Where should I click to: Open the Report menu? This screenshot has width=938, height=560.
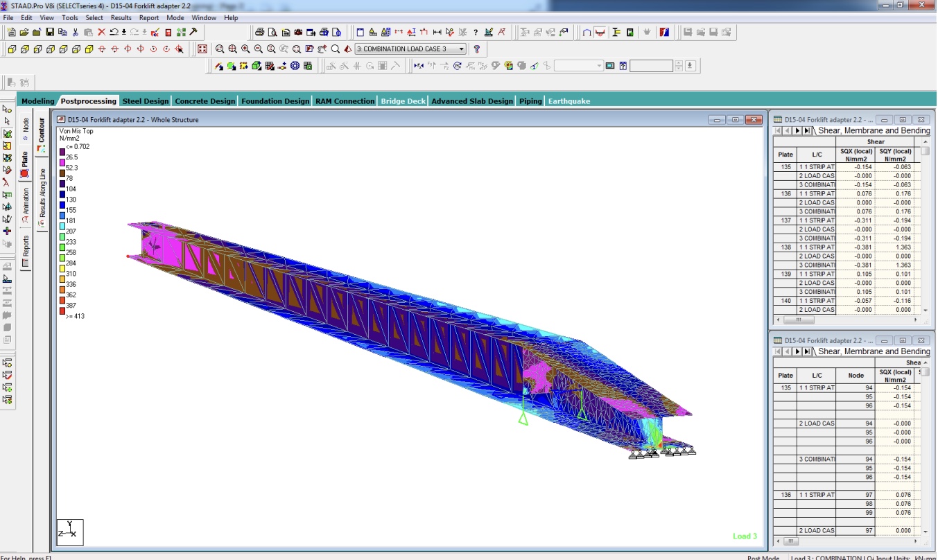149,17
